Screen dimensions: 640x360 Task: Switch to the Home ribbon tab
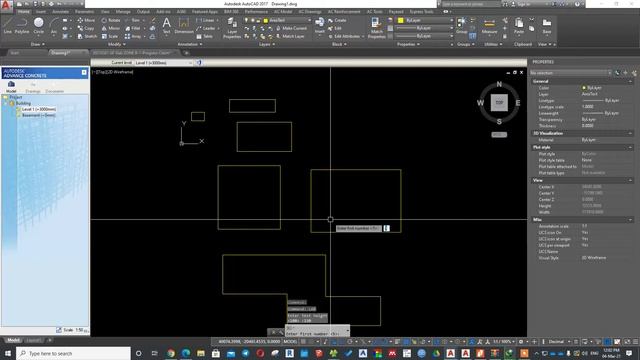tap(24, 11)
